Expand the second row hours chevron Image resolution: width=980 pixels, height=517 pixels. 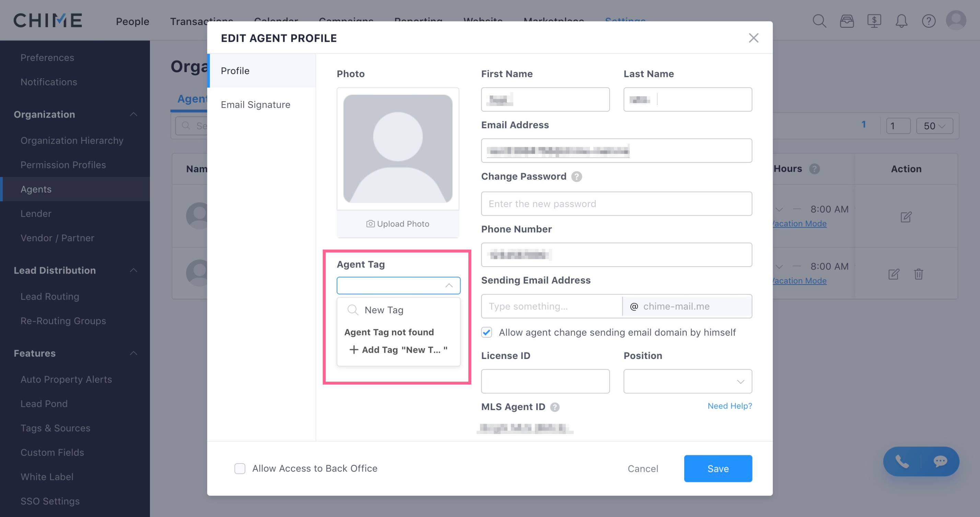[779, 266]
